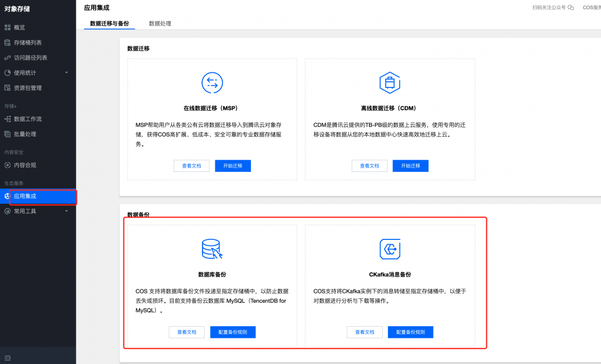Click 查看文档 under 数据库备份
The image size is (601, 364).
186,332
